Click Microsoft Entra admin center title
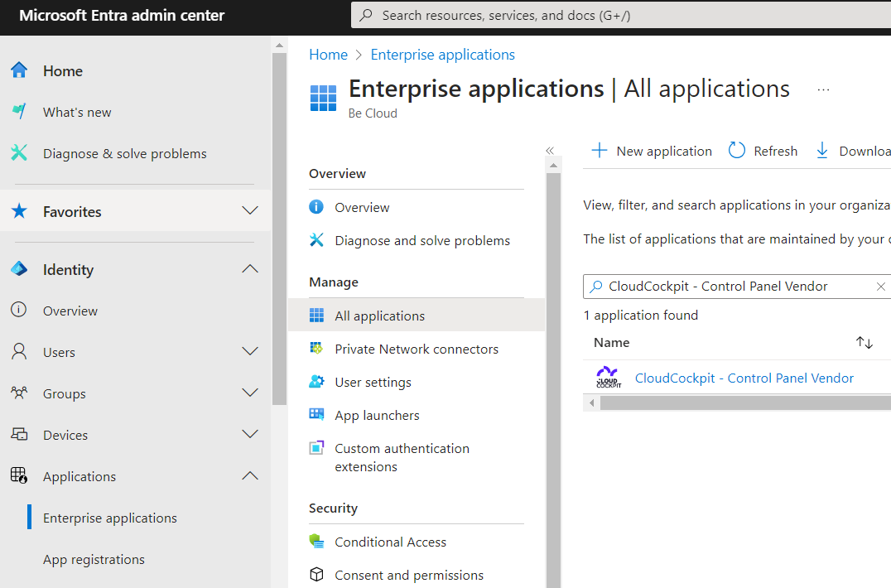 123,16
